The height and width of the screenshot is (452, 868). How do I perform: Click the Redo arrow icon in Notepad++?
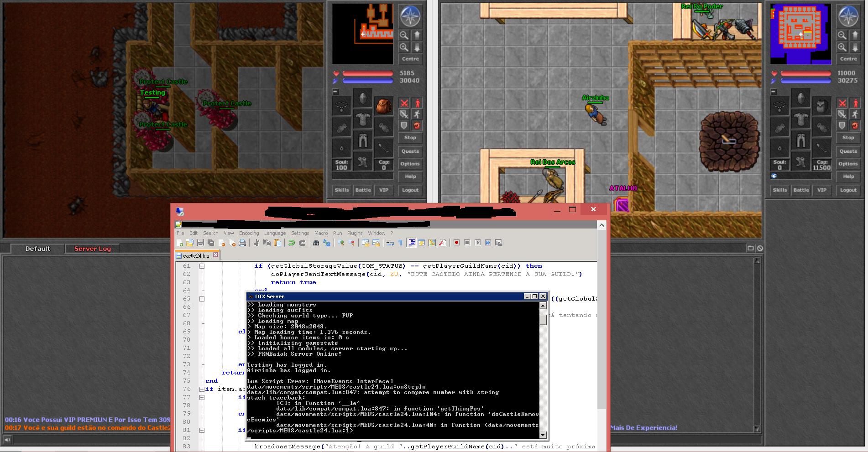tap(302, 243)
